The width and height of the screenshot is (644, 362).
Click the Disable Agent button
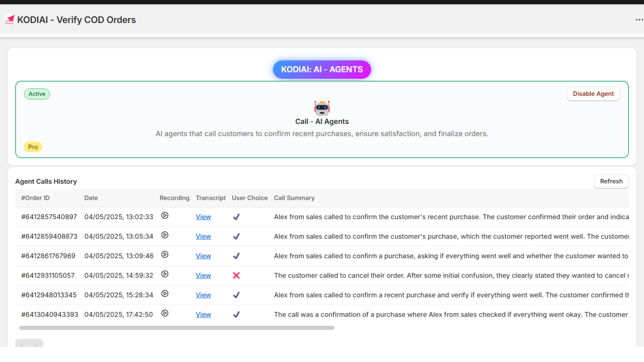[x=593, y=94]
